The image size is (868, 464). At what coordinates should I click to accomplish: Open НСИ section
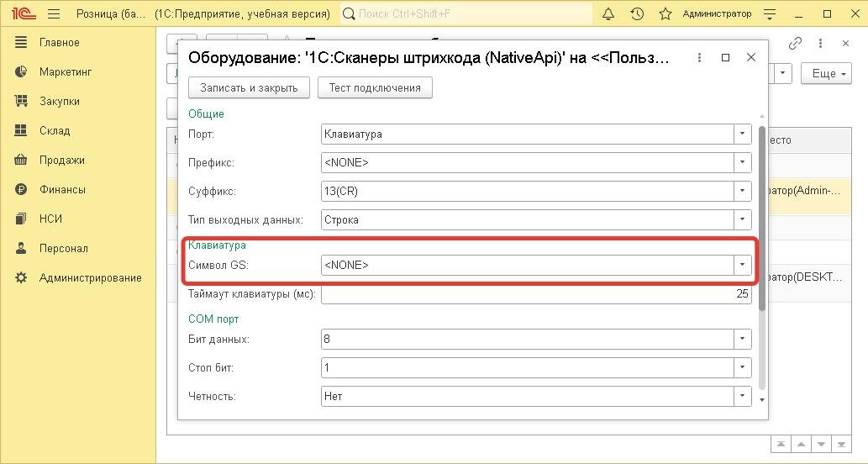[50, 219]
